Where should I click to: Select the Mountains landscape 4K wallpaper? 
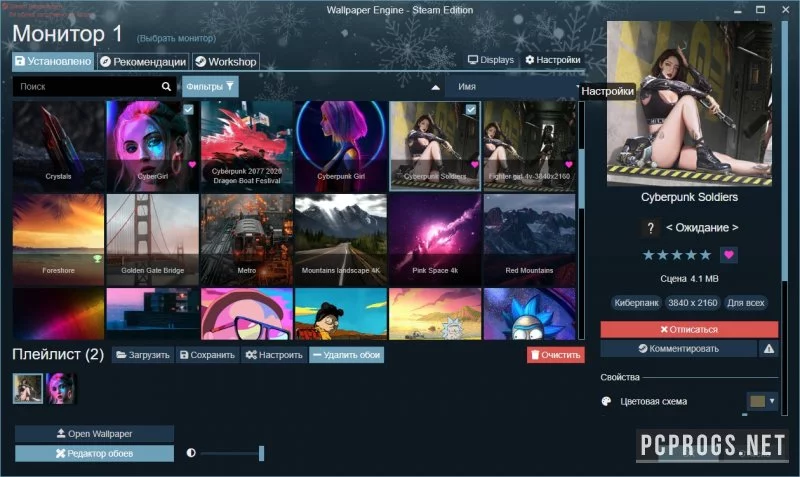click(x=341, y=240)
